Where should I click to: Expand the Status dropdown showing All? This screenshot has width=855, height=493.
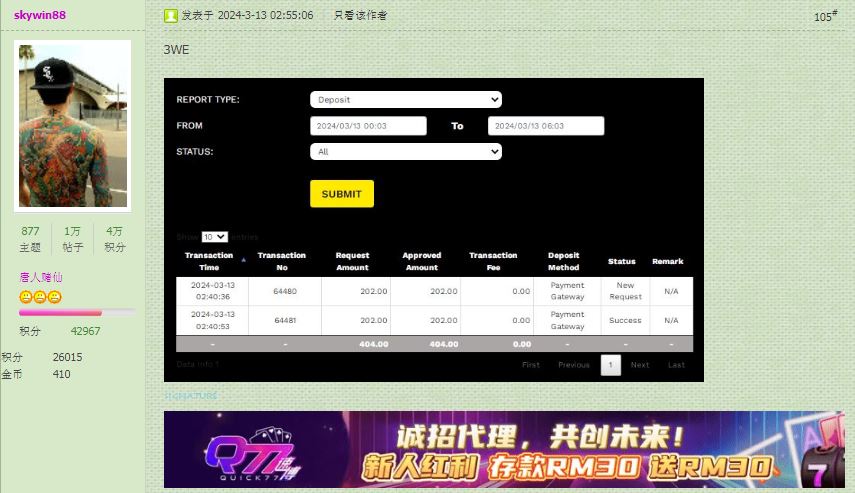click(405, 152)
